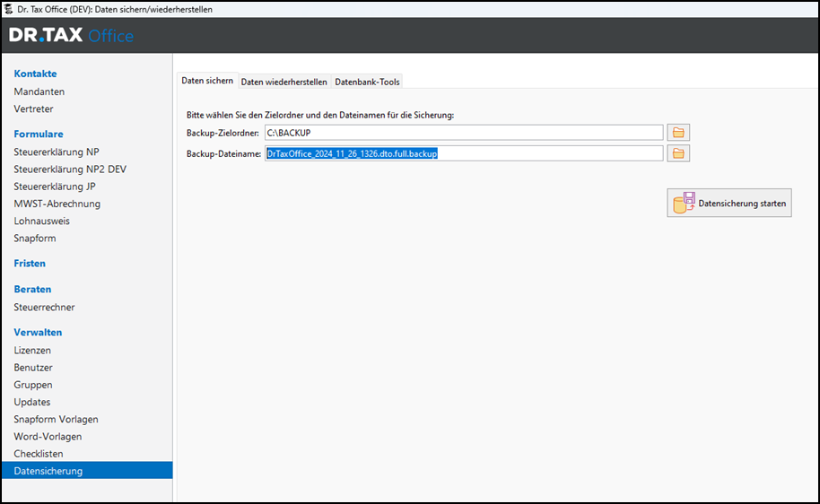The height and width of the screenshot is (504, 820).
Task: Open the Verwalten section heading
Action: (38, 332)
